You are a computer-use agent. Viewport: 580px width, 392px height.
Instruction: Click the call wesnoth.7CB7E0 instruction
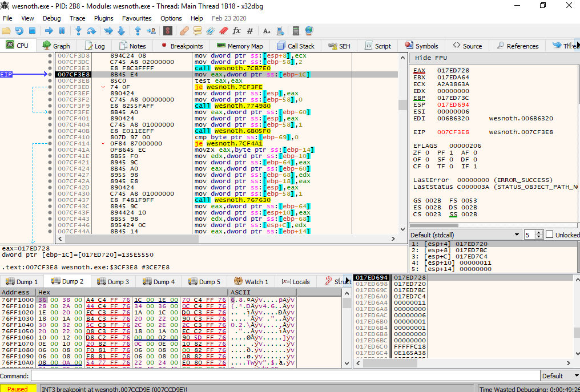(x=232, y=68)
